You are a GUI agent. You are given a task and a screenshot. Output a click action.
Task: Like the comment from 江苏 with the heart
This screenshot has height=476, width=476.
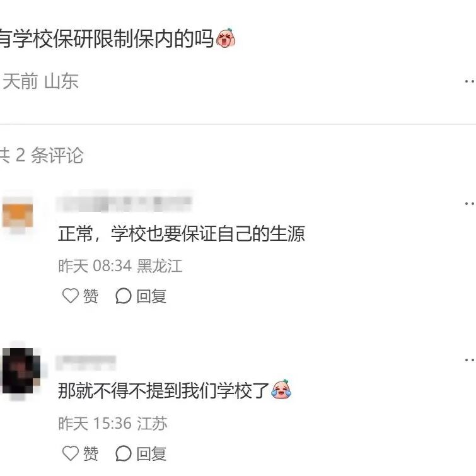71,453
